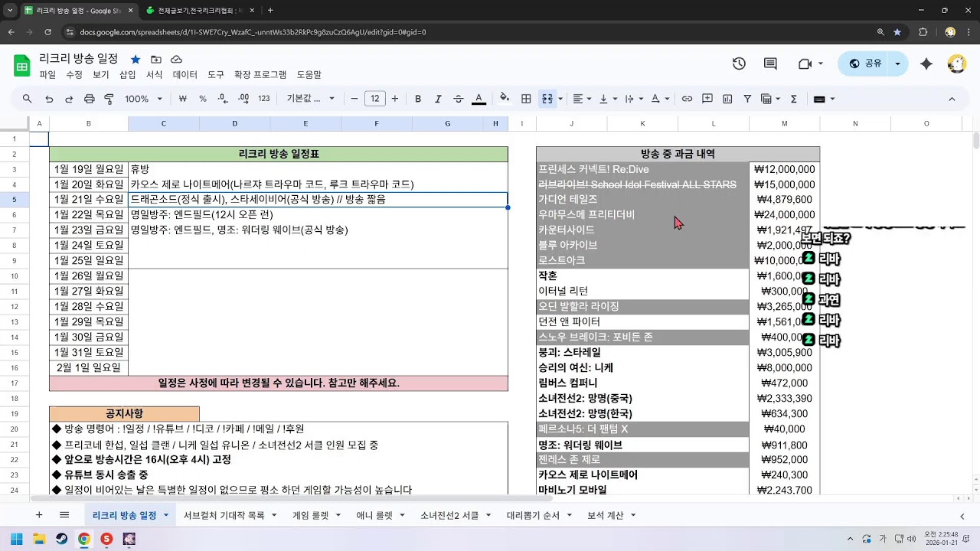This screenshot has height=551, width=980.
Task: Toggle merge cells button
Action: [547, 99]
